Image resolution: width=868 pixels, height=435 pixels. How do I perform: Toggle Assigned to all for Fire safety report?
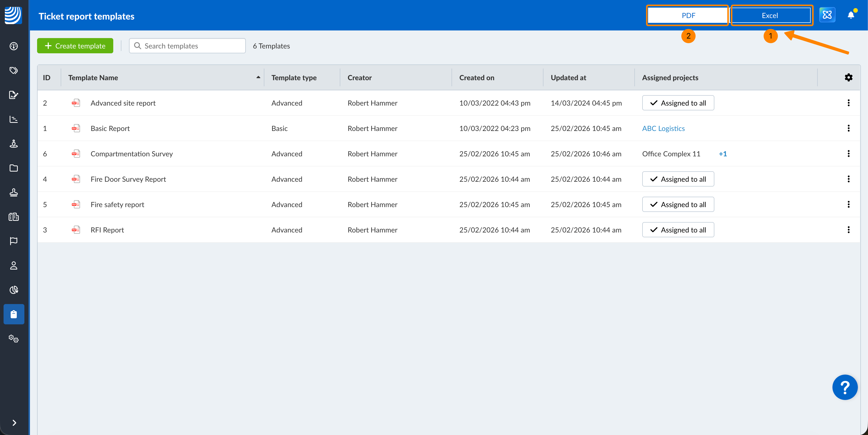click(x=678, y=204)
